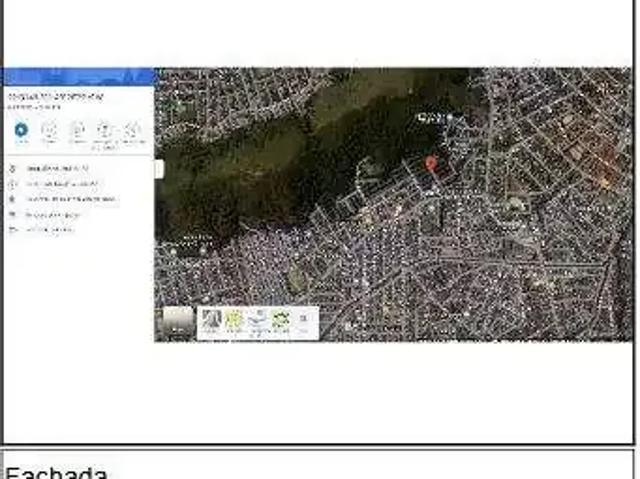Click the Send to your phone icon
This screenshot has width=640, height=479.
click(x=105, y=130)
